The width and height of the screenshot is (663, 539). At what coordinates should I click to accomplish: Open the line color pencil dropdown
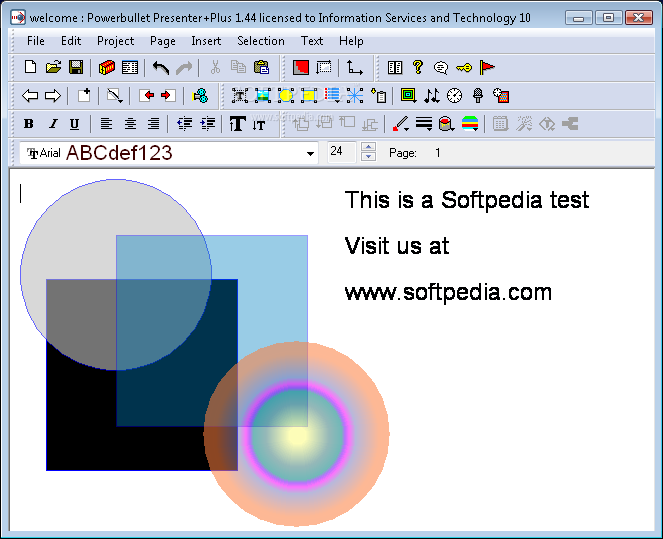400,124
